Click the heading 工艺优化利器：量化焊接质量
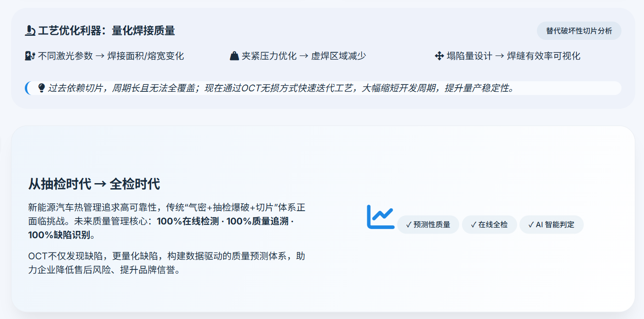644x319 pixels. pos(107,31)
